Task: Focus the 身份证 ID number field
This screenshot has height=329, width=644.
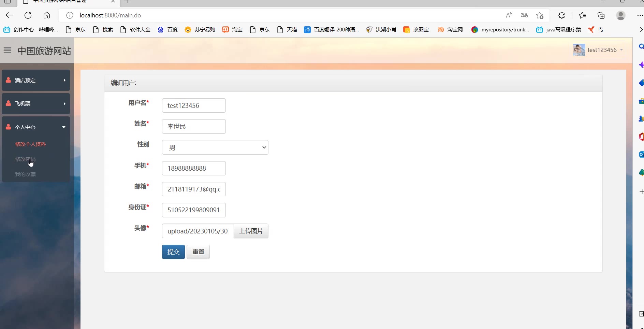Action: [194, 210]
